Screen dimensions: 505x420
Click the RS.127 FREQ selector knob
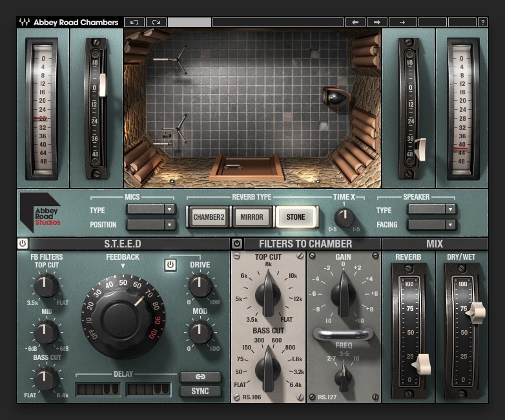point(344,377)
